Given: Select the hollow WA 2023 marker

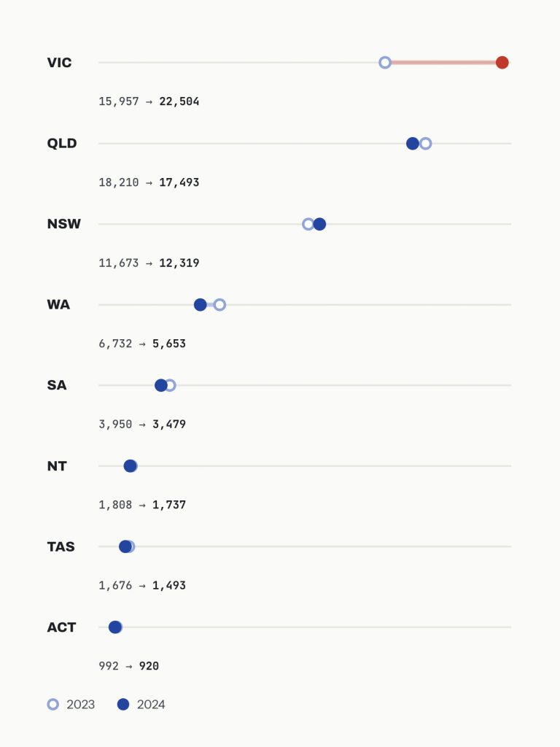Looking at the screenshot, I should click(219, 304).
